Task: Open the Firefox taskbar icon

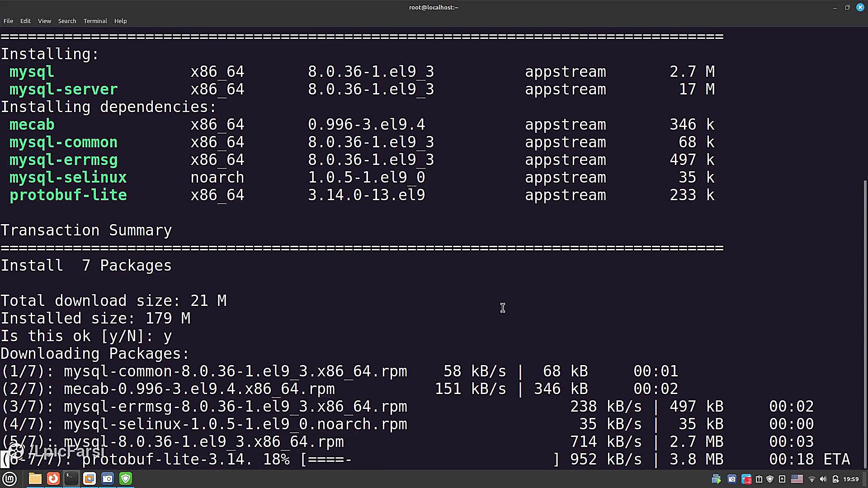Action: [53, 479]
